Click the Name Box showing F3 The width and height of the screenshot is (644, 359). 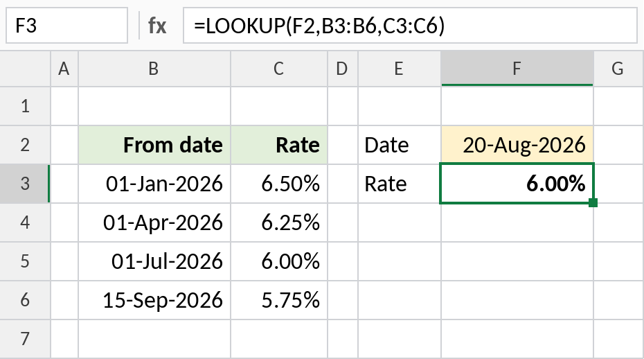tap(66, 26)
